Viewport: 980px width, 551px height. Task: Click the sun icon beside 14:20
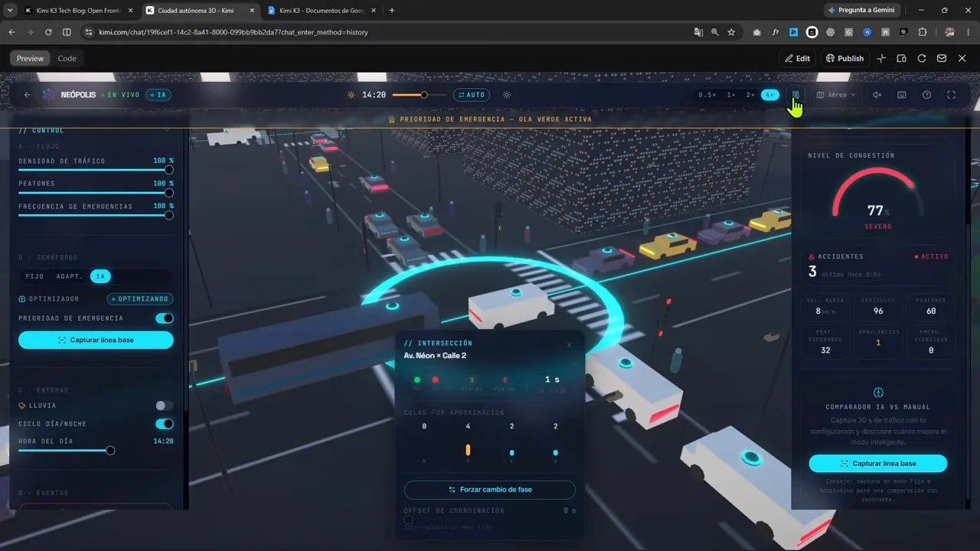tap(351, 95)
